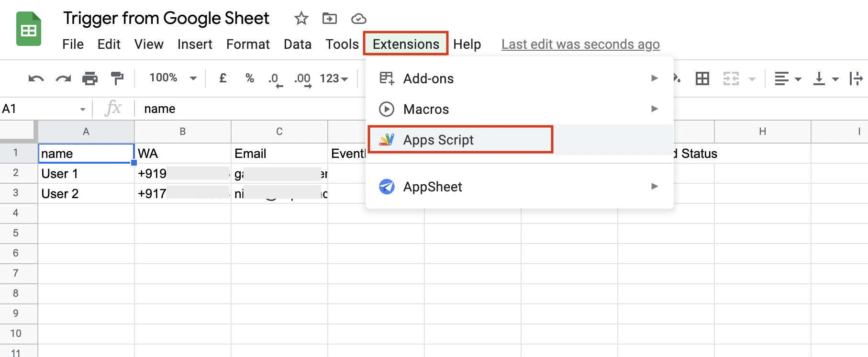The width and height of the screenshot is (868, 357).
Task: Open the Format menu
Action: (248, 44)
